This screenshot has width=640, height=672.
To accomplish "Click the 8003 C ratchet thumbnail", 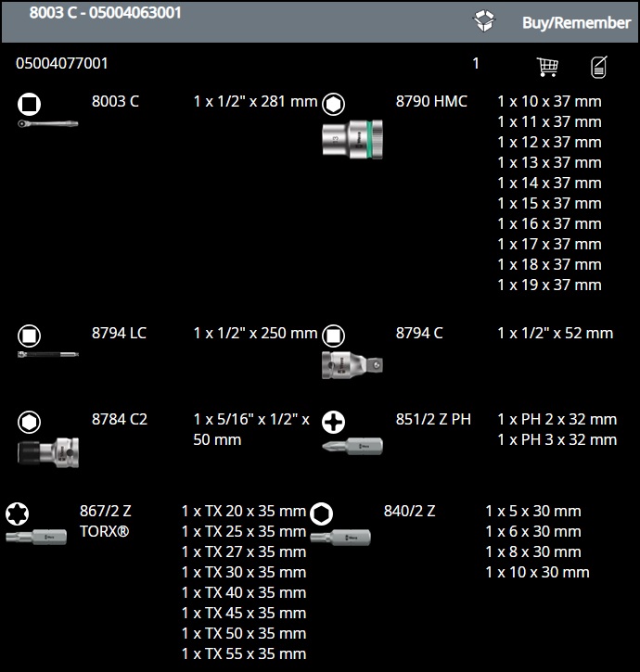I will (x=47, y=124).
